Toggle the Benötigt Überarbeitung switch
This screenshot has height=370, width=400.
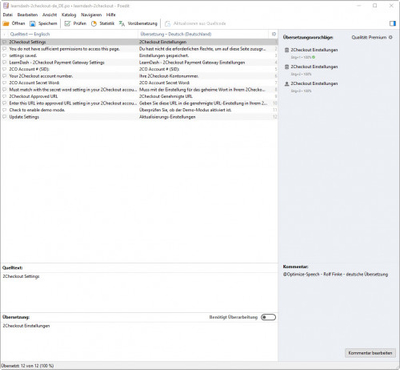click(268, 317)
